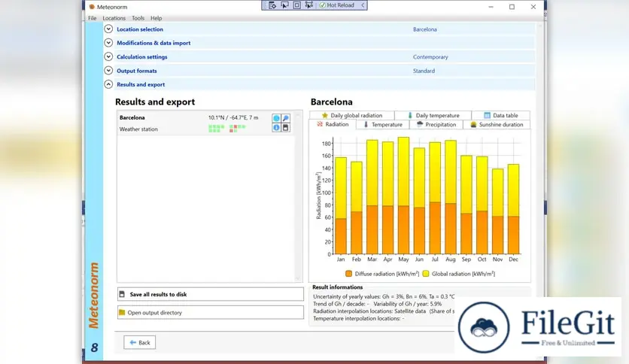Expand the Location selection section

pyautogui.click(x=108, y=29)
